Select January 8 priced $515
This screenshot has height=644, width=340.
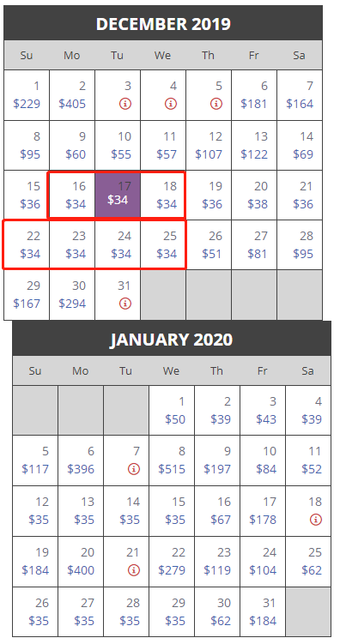(172, 460)
